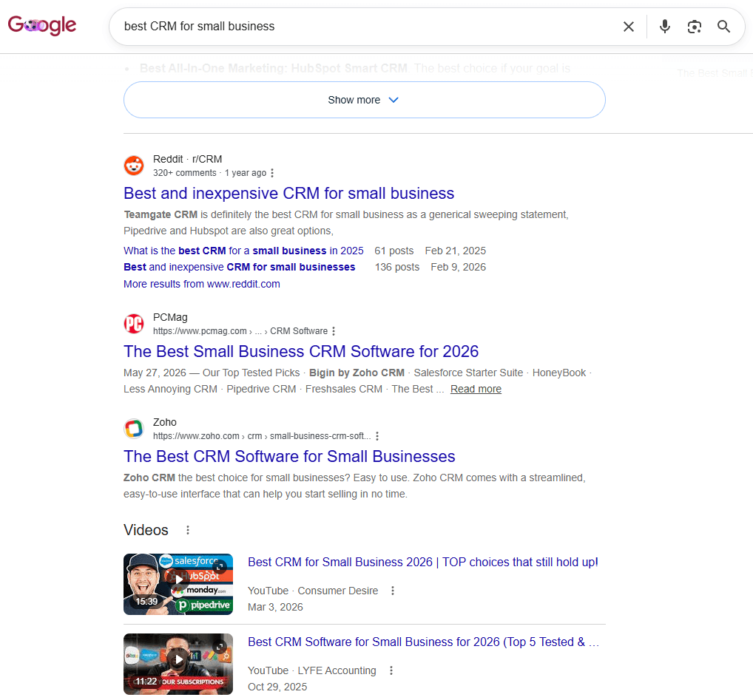Click the Google logo

pyautogui.click(x=41, y=25)
